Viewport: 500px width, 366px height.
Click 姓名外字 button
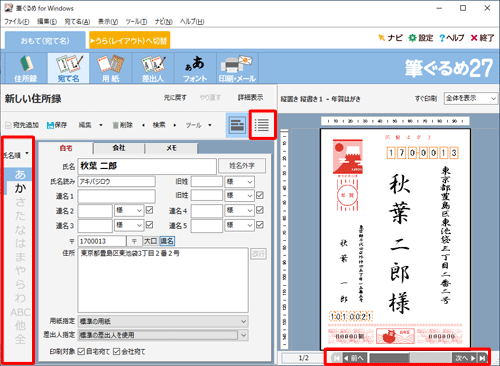point(242,165)
